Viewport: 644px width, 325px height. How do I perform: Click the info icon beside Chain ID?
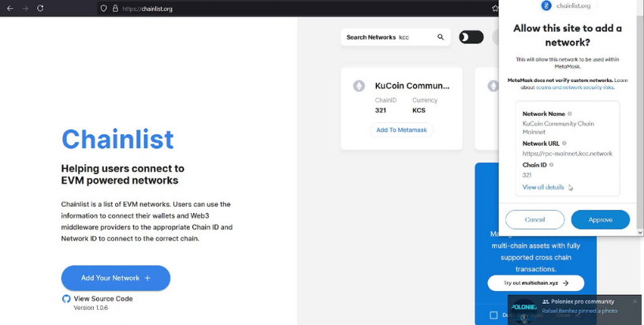pos(551,165)
